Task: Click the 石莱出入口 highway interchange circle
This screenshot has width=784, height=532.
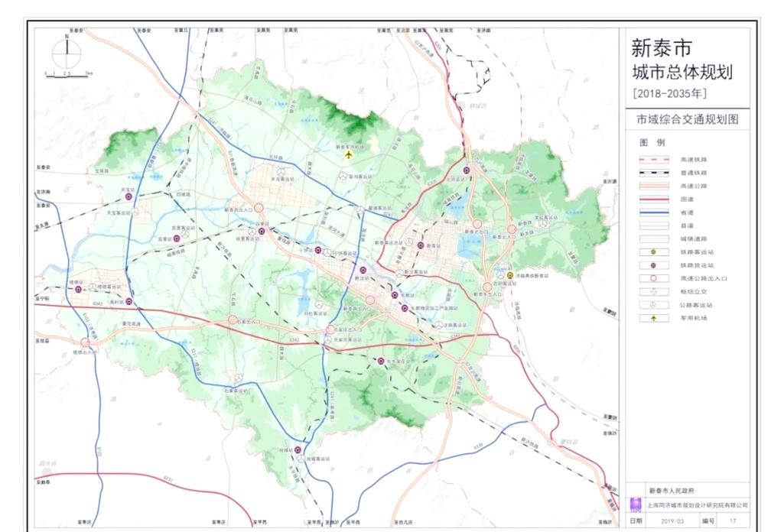Action: [233, 320]
